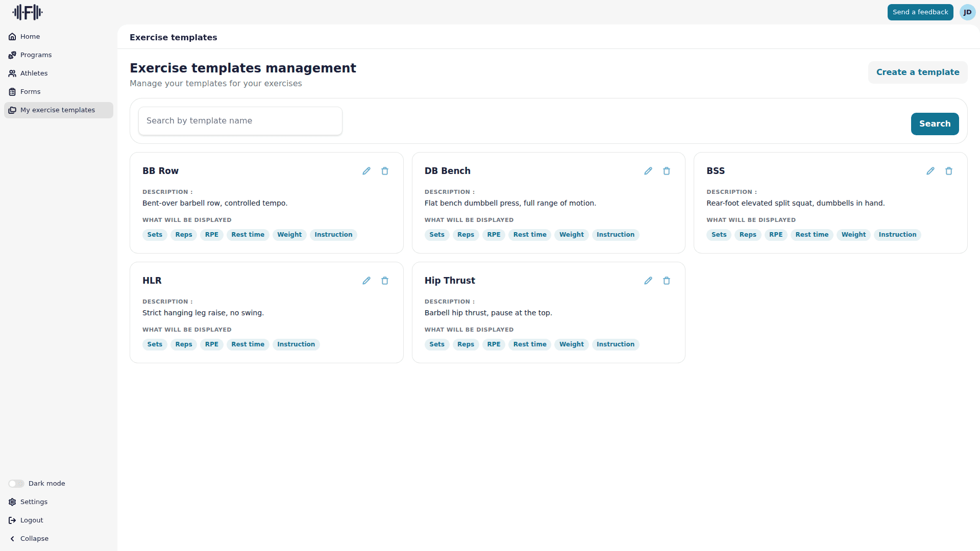Open the JD user avatar menu
Viewport: 980px width, 551px height.
[967, 12]
